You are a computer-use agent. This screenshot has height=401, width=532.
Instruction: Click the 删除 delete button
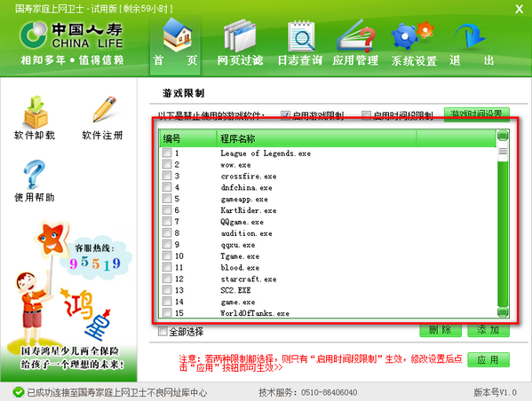pyautogui.click(x=441, y=330)
